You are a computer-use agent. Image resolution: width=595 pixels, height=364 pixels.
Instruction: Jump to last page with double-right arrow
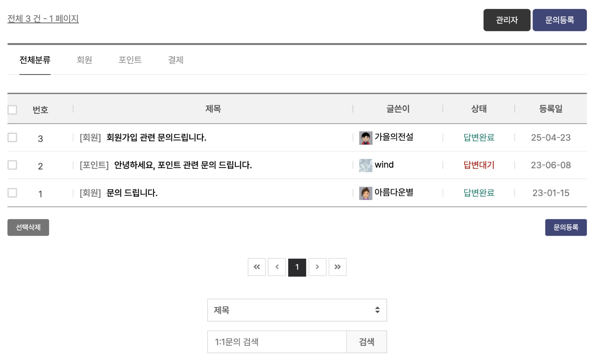pyautogui.click(x=337, y=267)
